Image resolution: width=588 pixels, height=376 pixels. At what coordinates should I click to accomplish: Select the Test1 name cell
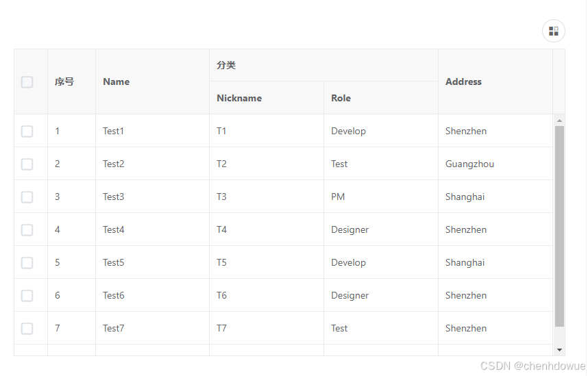[152, 131]
